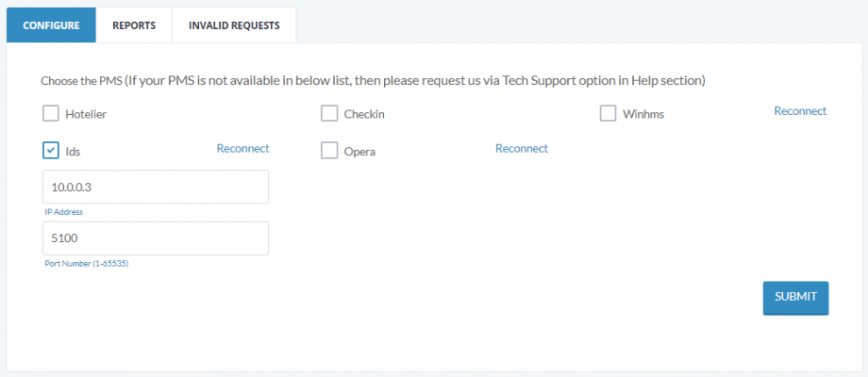
Task: Switch to the Reports tab
Action: point(134,25)
